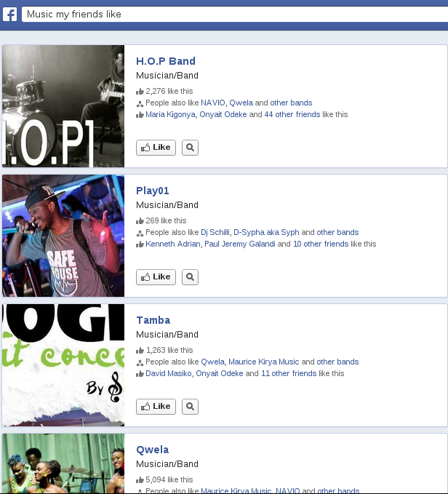The height and width of the screenshot is (494, 448).
Task: Like the Tamba page
Action: [156, 407]
